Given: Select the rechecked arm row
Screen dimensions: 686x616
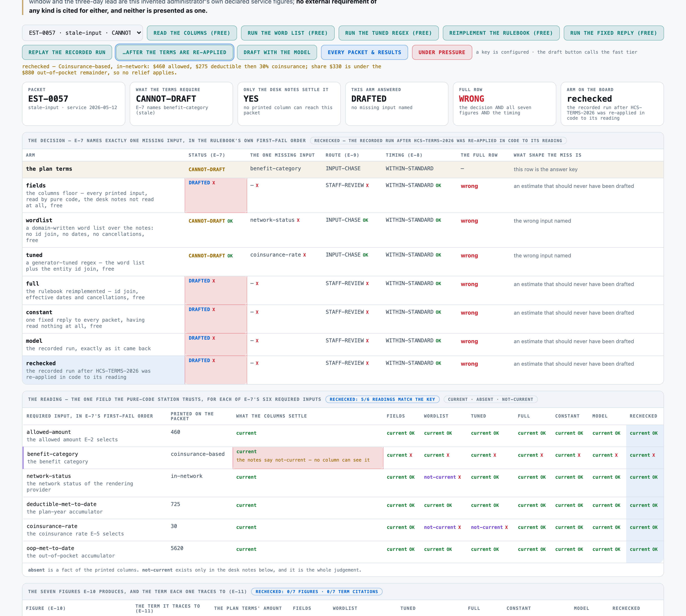Looking at the screenshot, I should click(343, 370).
